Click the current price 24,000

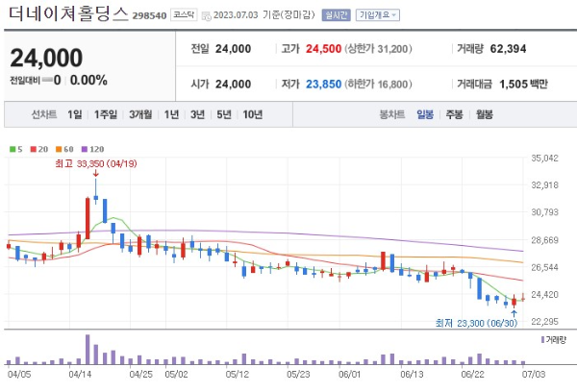click(46, 58)
